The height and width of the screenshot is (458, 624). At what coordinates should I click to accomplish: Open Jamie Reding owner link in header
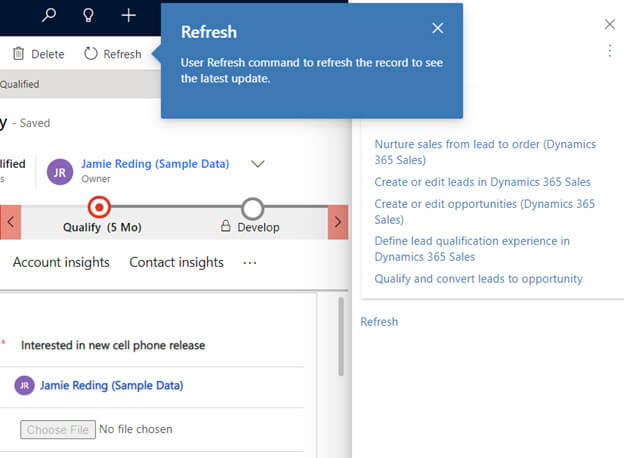155,164
